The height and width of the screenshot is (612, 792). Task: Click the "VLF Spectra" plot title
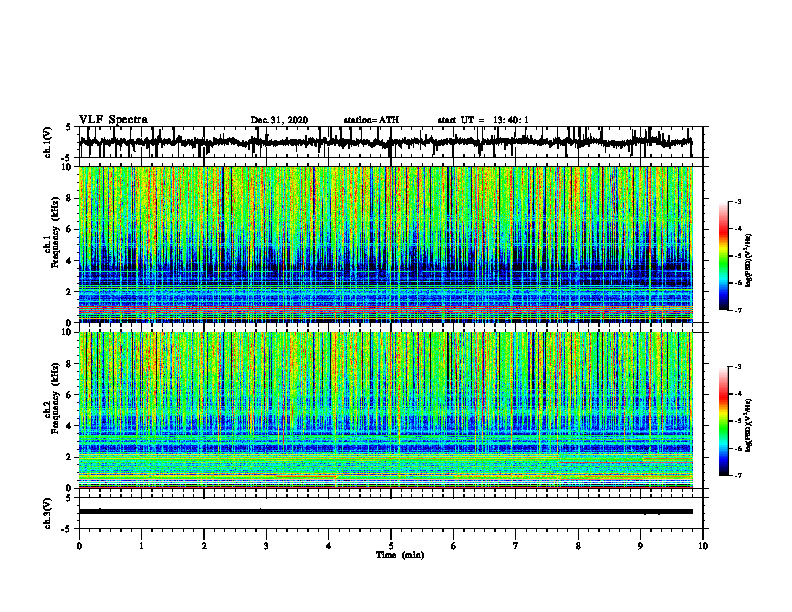click(x=113, y=120)
